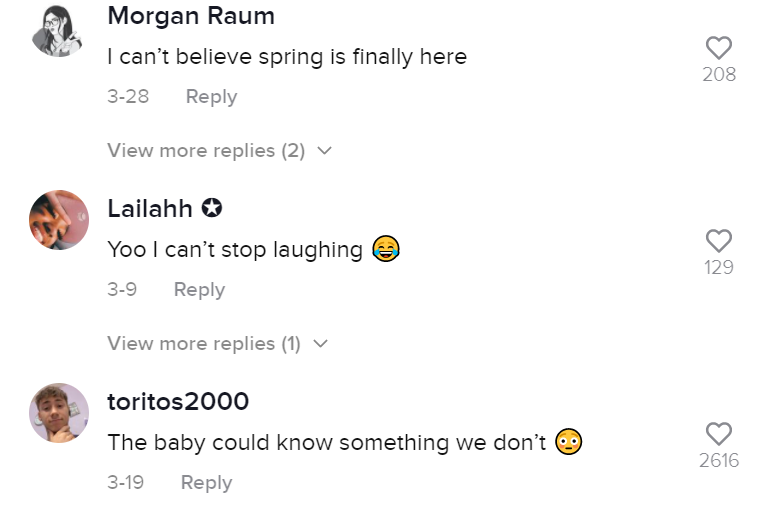Visit toritos2000's username link

point(178,402)
